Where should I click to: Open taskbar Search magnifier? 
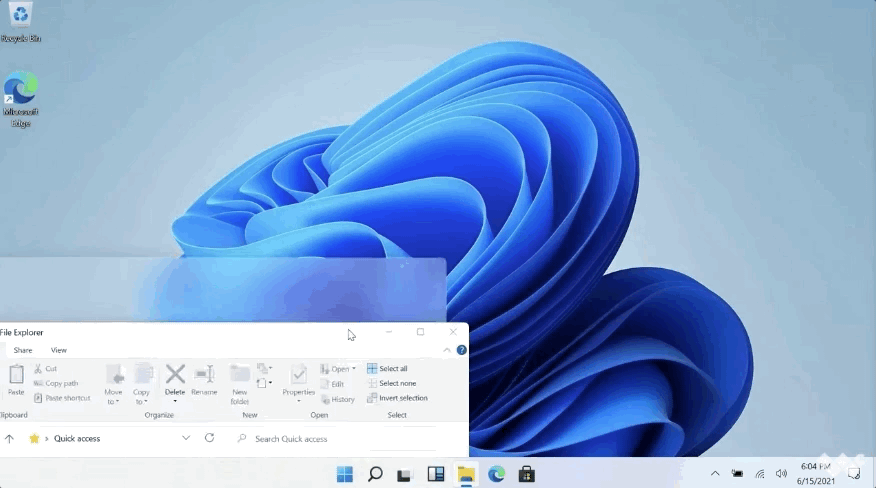[x=375, y=474]
